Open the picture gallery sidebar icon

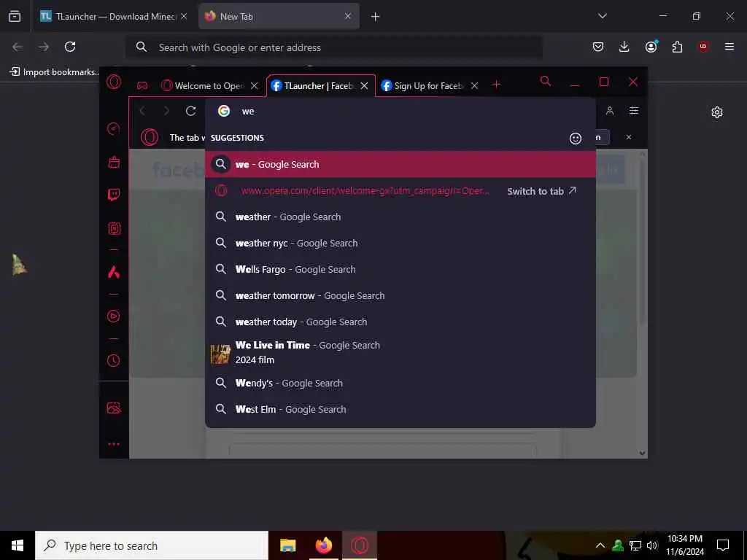point(114,408)
